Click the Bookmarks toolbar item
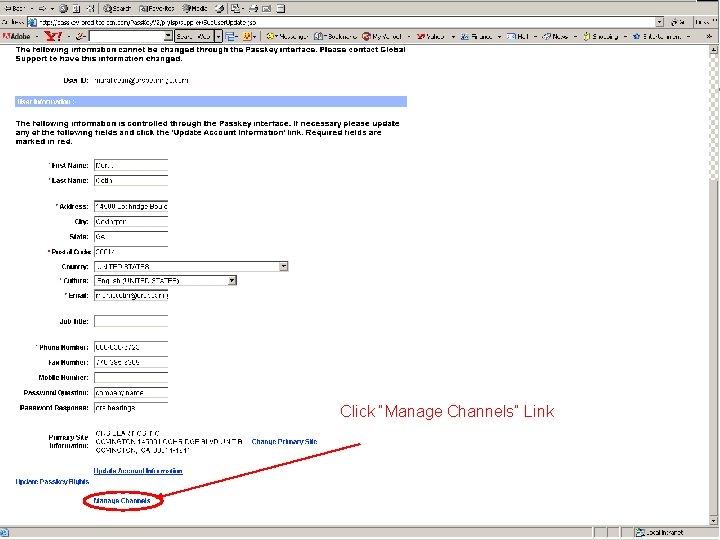720x540 pixels. click(x=335, y=36)
